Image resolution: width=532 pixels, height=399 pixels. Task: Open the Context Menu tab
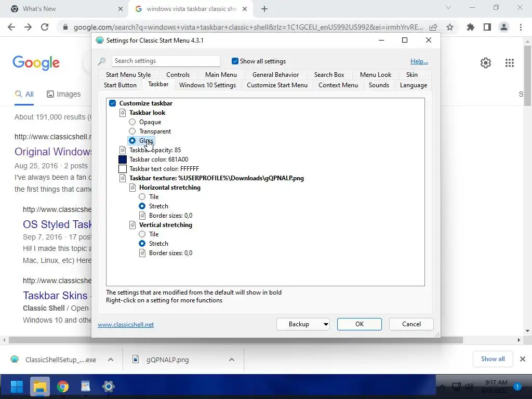(x=338, y=85)
